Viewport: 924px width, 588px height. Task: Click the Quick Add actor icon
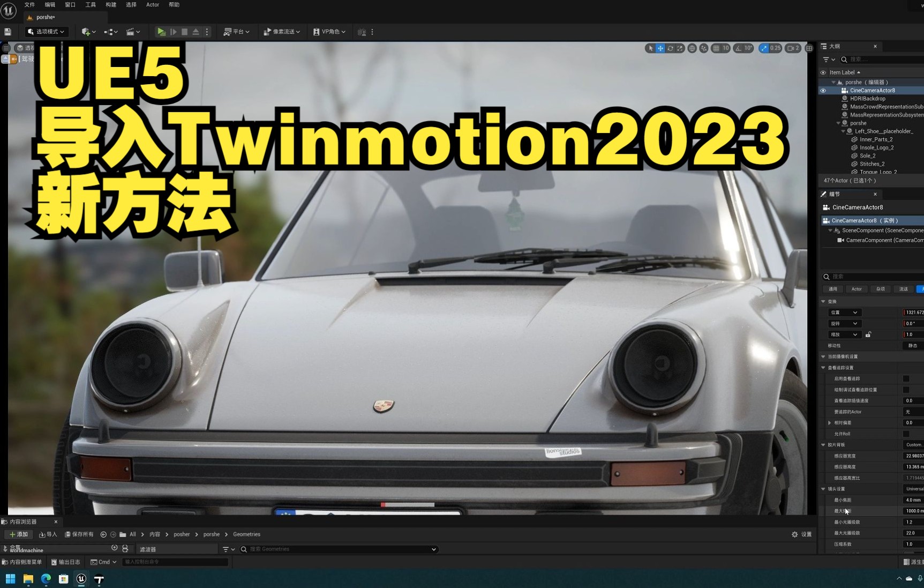[x=86, y=32]
